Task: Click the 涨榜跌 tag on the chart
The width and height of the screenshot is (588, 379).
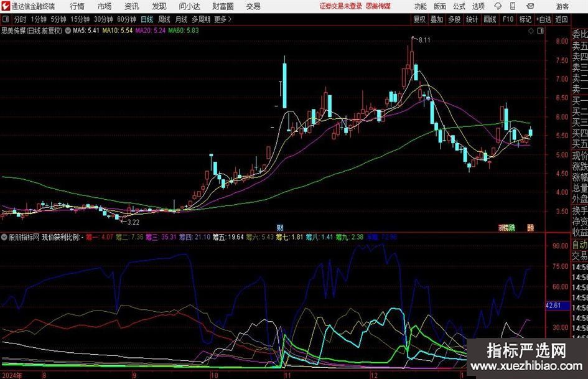Action: [506, 227]
